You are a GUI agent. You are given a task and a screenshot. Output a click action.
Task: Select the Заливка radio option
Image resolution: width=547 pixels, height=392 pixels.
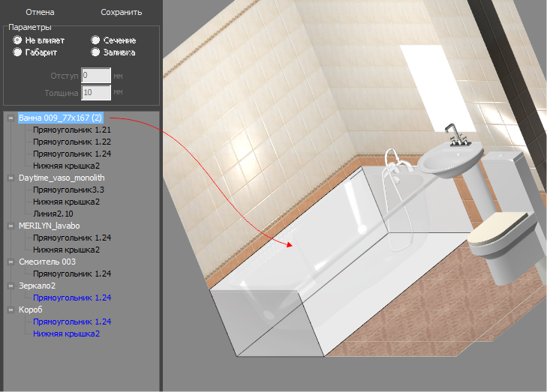point(95,52)
